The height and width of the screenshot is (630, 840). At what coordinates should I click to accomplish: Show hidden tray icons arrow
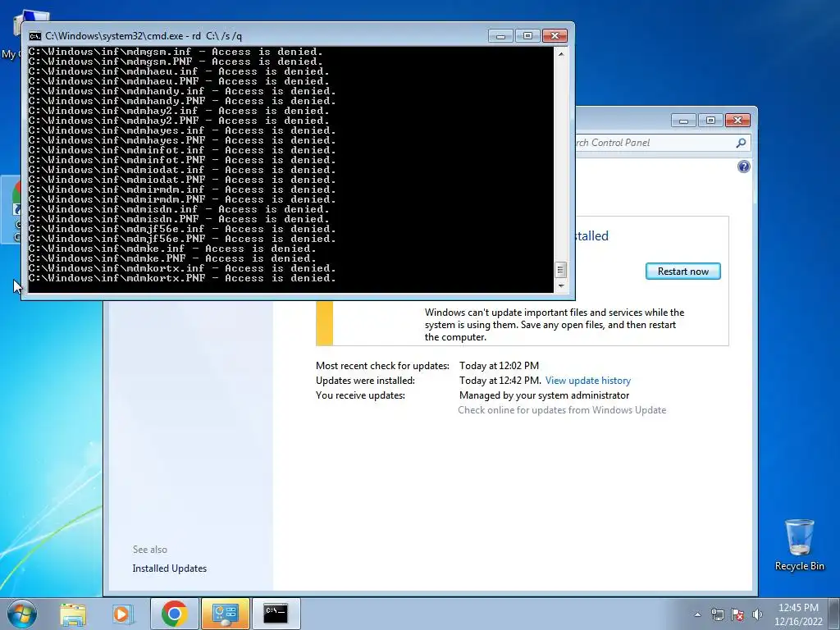697,614
